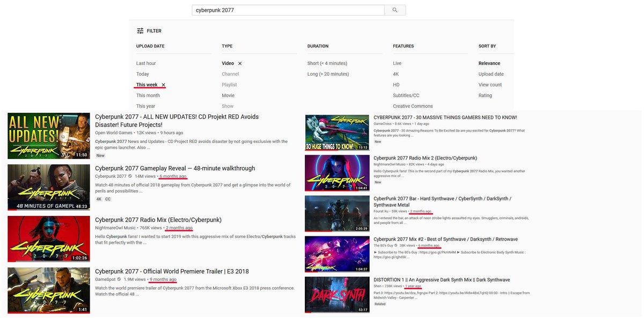Visit The 80's Guy channel
Viewport: 644px width, 319px height.
point(384,245)
